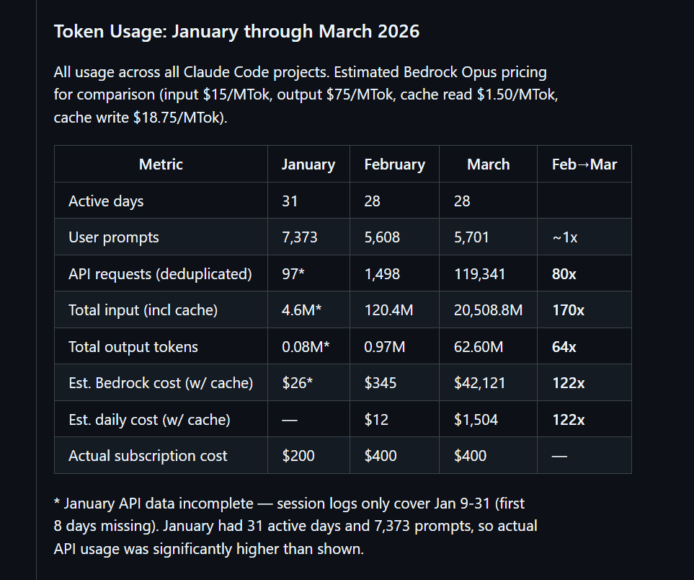The height and width of the screenshot is (580, 694).
Task: Click the Total output tokens row label
Action: point(133,347)
